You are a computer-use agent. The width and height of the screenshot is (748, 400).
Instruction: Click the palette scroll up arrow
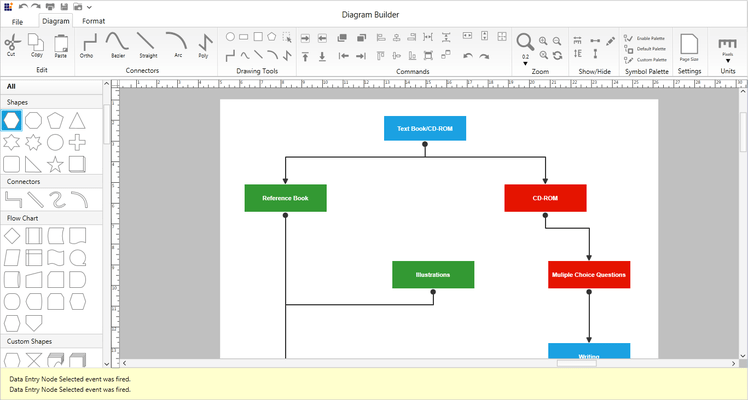[107, 84]
